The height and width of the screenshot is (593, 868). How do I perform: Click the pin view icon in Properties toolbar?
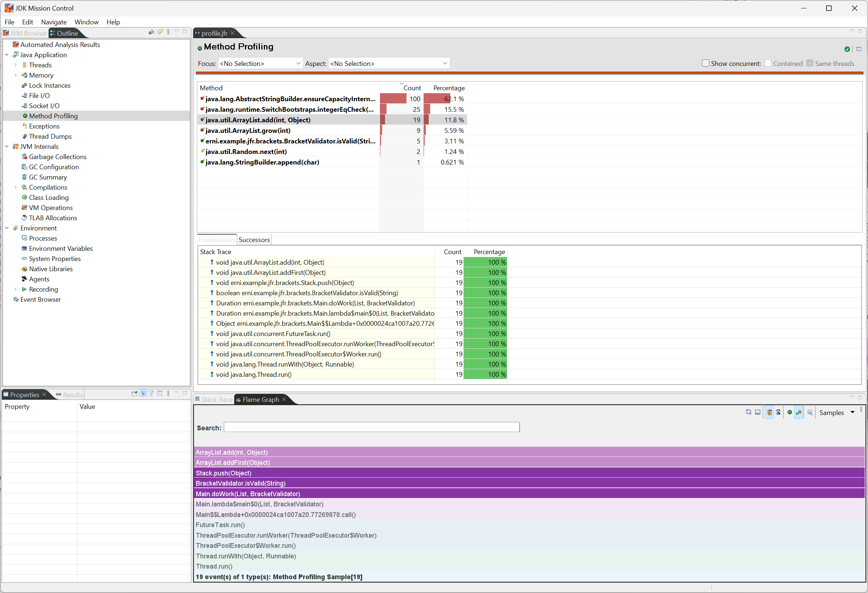tap(134, 394)
